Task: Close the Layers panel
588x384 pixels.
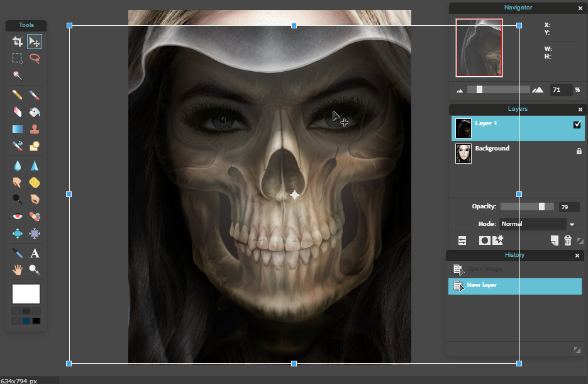Action: (x=580, y=110)
